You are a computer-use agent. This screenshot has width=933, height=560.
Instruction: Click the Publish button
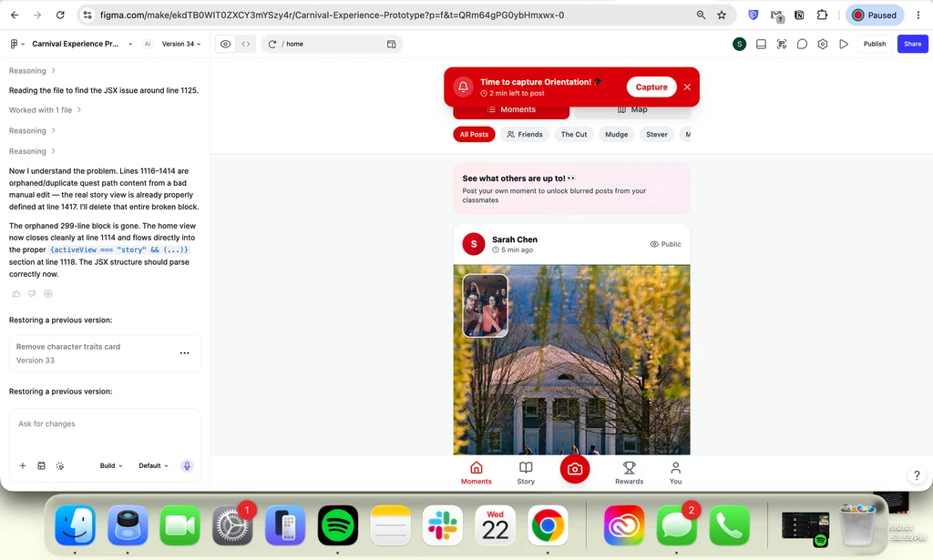(875, 44)
